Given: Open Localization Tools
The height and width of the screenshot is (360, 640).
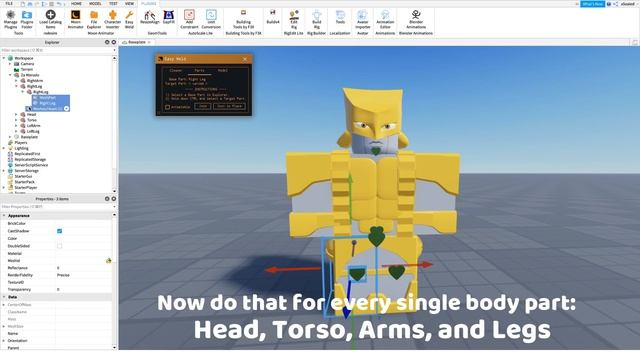Looking at the screenshot, I should point(340,18).
